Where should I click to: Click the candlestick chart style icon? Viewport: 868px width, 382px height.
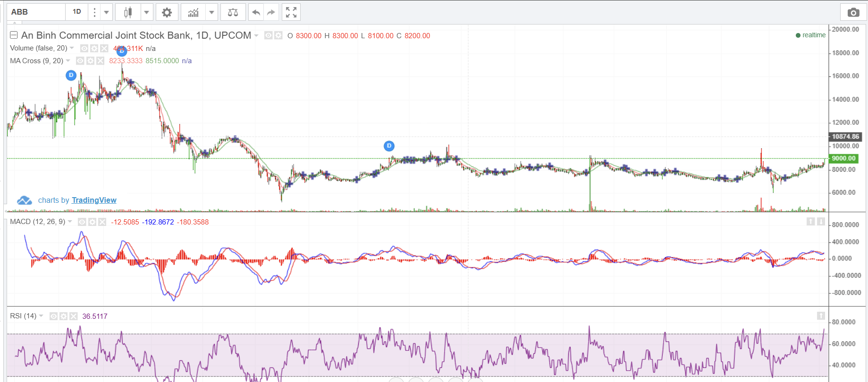coord(128,12)
